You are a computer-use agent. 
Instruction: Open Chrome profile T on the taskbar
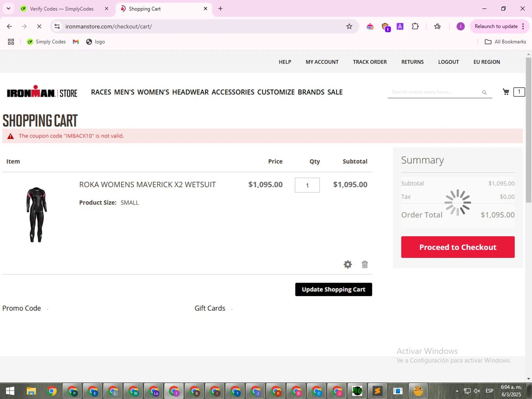tap(235, 391)
